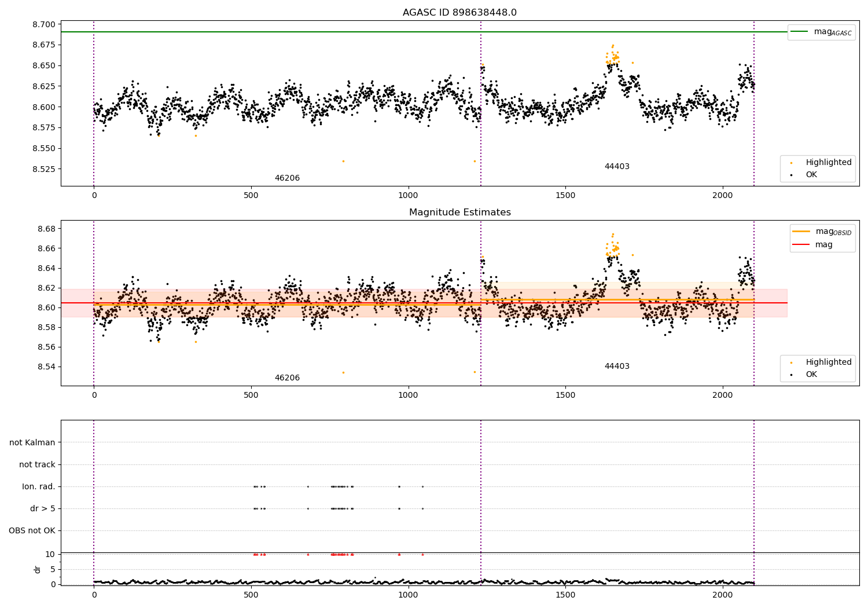Click the AGASC ID 898638448.0 plot title
The width and height of the screenshot is (868, 608).
[x=459, y=13]
